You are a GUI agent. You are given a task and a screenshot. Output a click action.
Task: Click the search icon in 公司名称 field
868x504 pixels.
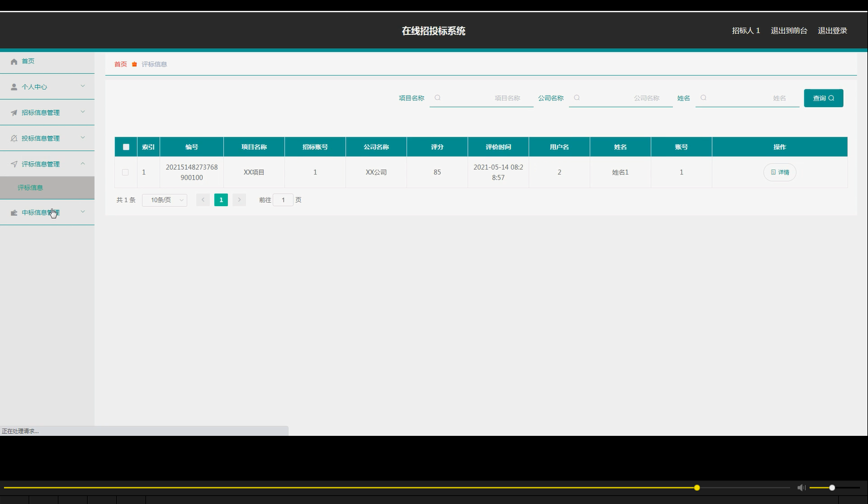pos(577,98)
